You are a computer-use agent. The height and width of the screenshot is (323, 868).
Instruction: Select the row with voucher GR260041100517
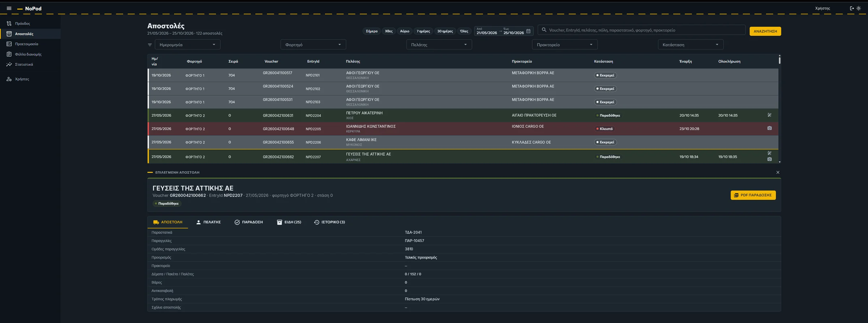tap(463, 75)
